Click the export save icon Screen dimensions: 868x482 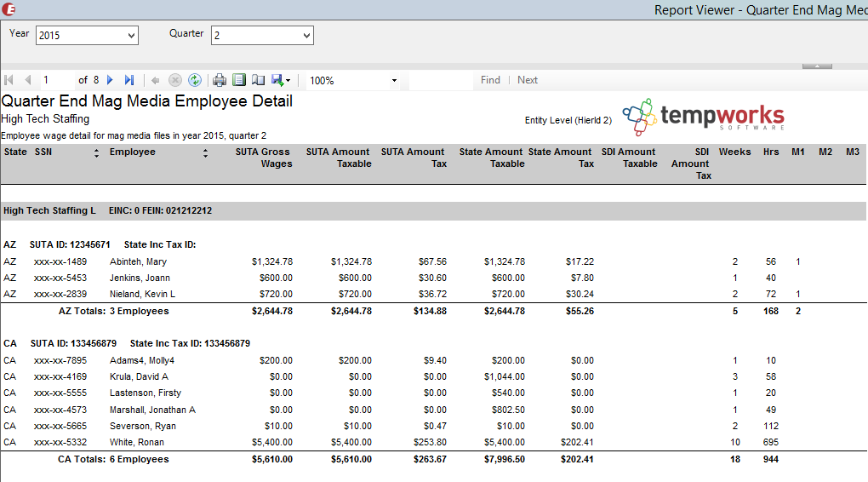click(x=277, y=80)
